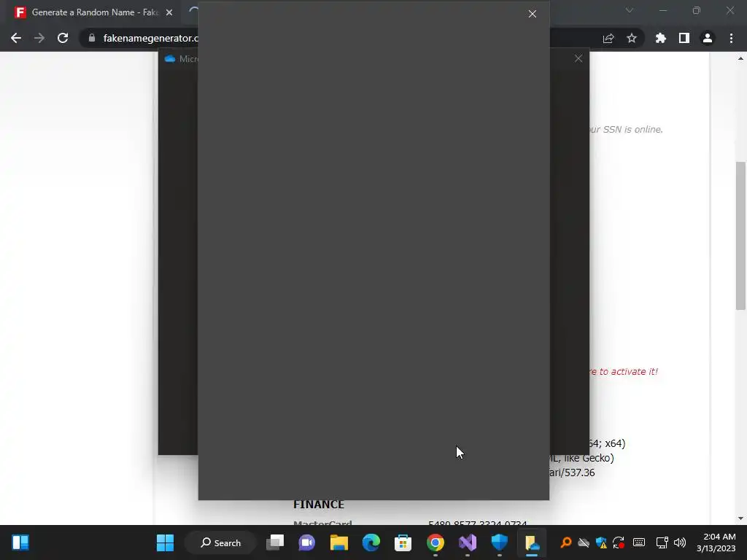
Task: Click the address bar URL fakenamegenerator
Action: [150, 38]
